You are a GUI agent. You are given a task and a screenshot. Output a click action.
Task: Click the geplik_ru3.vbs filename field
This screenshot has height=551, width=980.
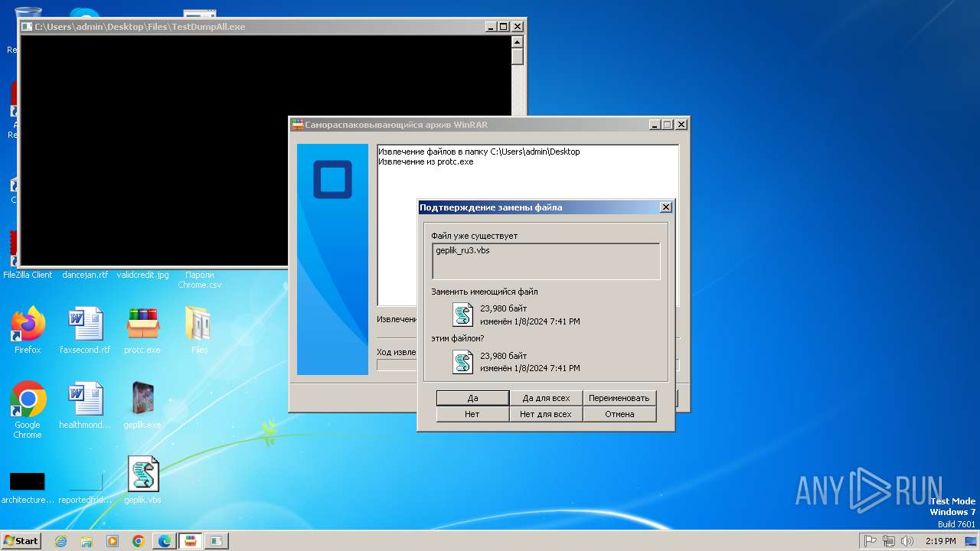(546, 262)
